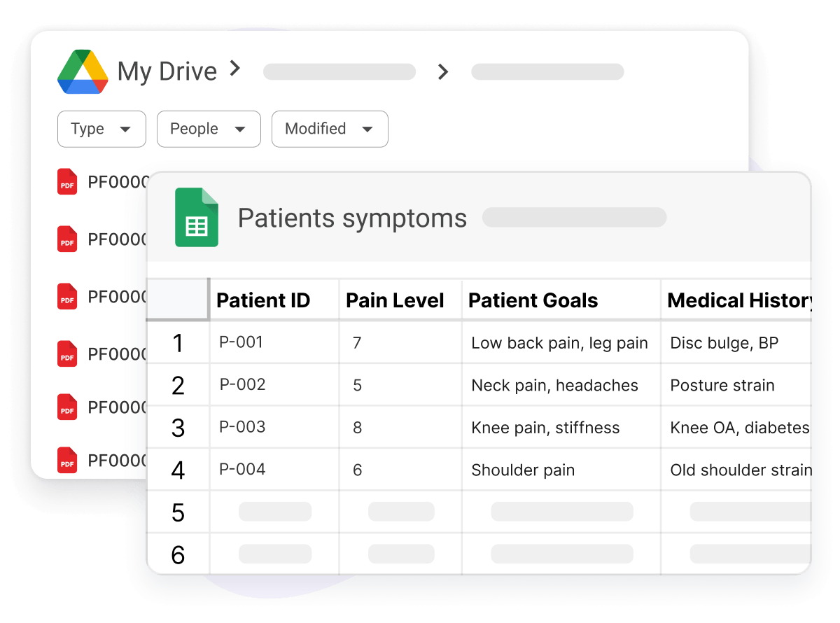Click the green Google Sheets icon
Image resolution: width=840 pixels, height=623 pixels.
[x=196, y=217]
